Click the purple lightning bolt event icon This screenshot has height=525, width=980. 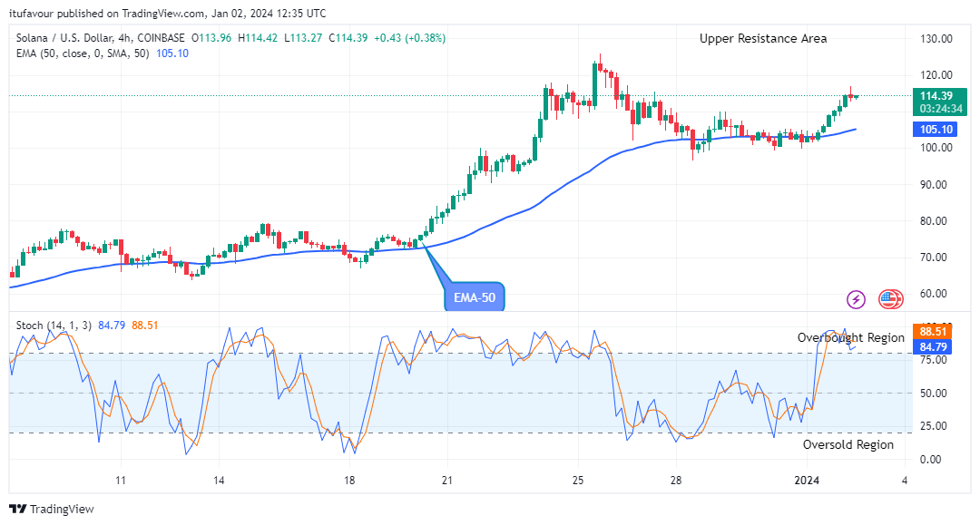(x=856, y=299)
